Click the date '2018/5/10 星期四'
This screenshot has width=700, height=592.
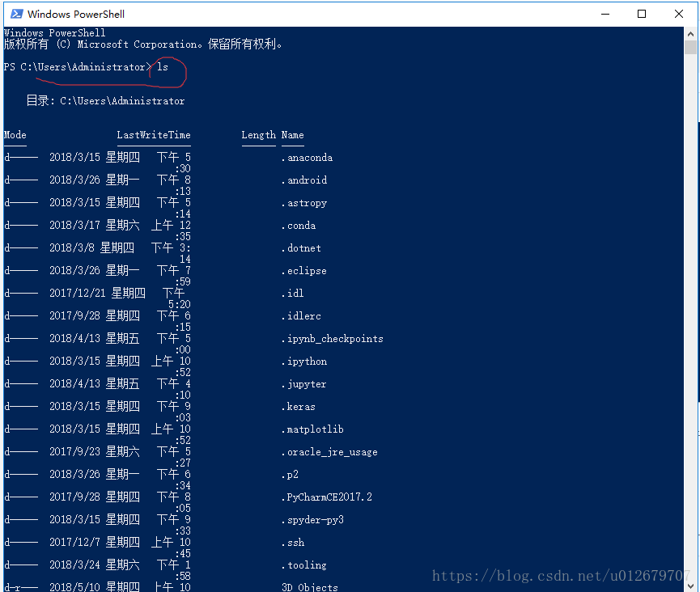[x=94, y=586]
